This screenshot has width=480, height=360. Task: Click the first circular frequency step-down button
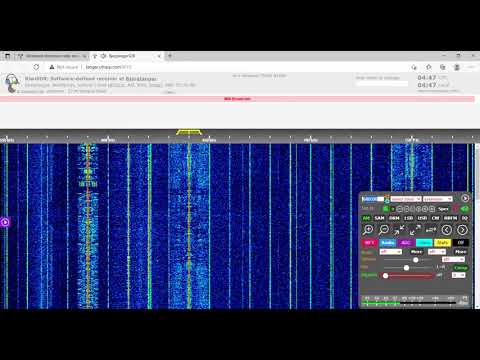pyautogui.click(x=399, y=209)
